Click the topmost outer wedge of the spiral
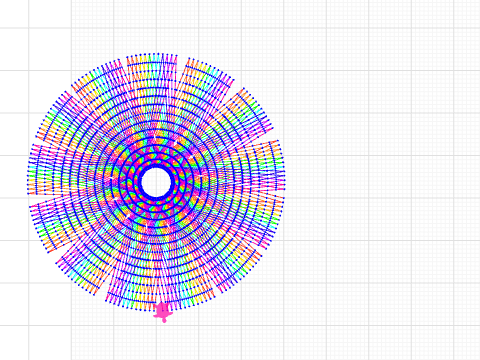This screenshot has height=360, width=480. tap(152, 62)
